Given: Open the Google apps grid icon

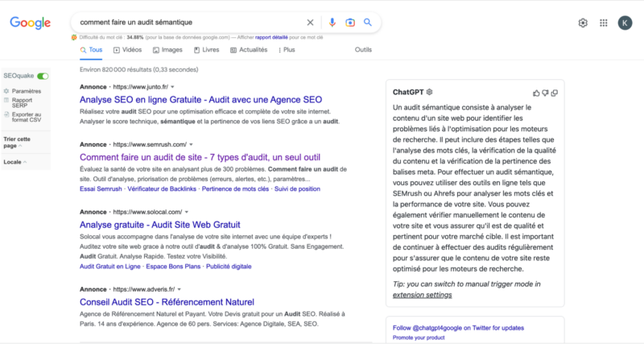Looking at the screenshot, I should point(603,23).
